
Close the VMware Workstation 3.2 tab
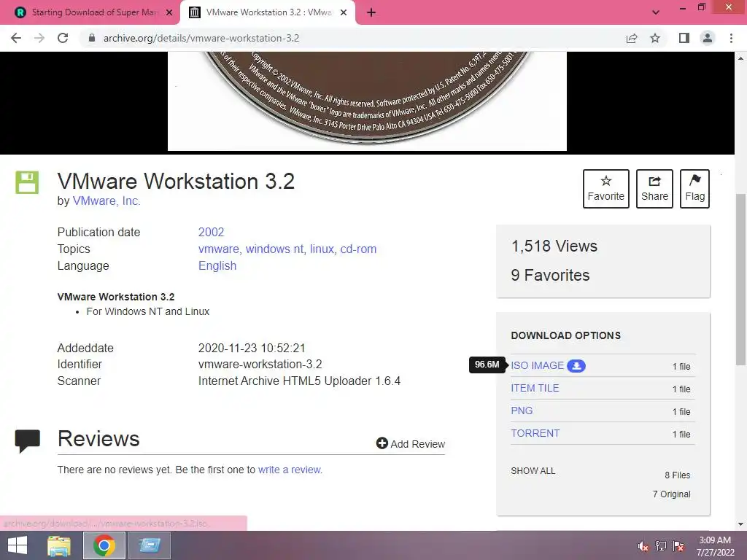pyautogui.click(x=344, y=12)
